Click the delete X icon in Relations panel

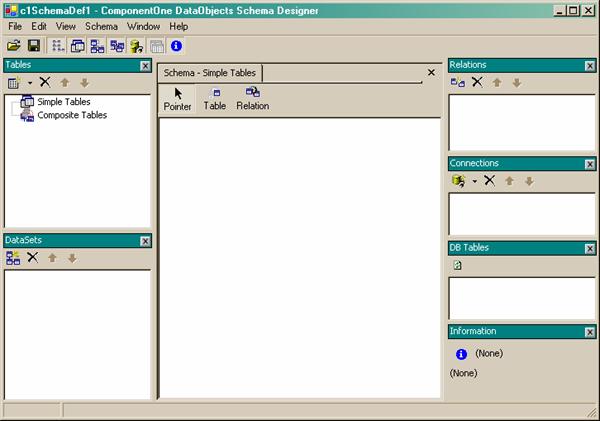point(477,82)
